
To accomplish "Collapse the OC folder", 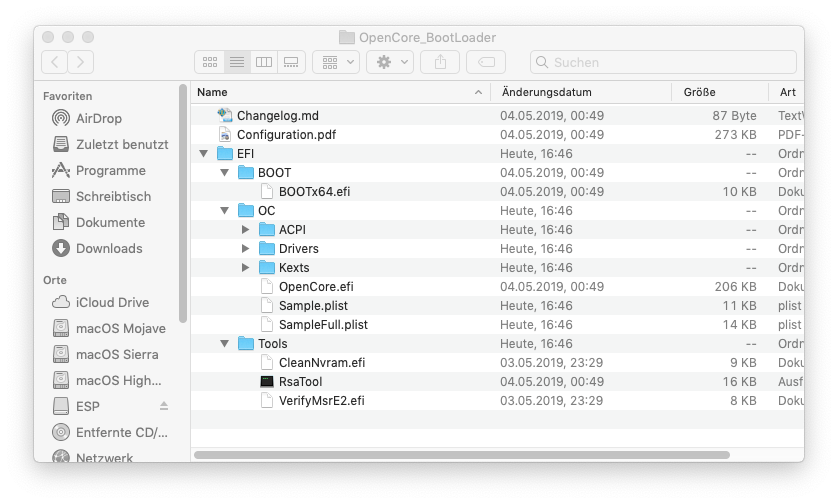I will [x=224, y=211].
